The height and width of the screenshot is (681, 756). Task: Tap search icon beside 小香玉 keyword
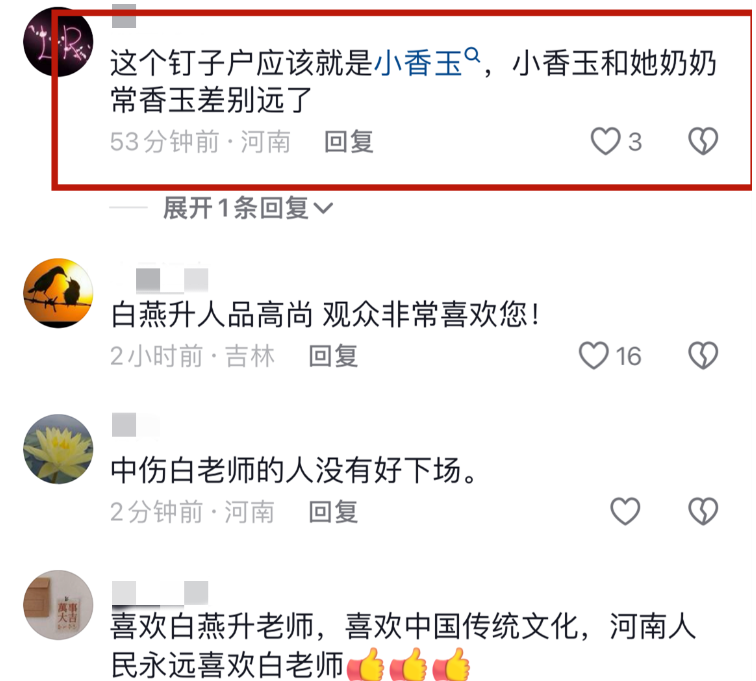click(x=472, y=55)
